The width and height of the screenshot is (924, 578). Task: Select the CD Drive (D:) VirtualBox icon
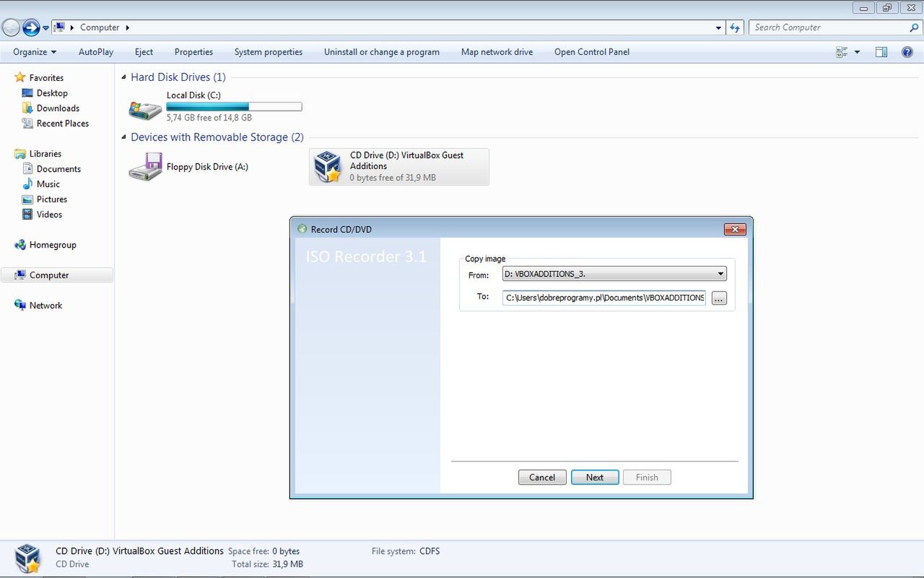(x=328, y=167)
